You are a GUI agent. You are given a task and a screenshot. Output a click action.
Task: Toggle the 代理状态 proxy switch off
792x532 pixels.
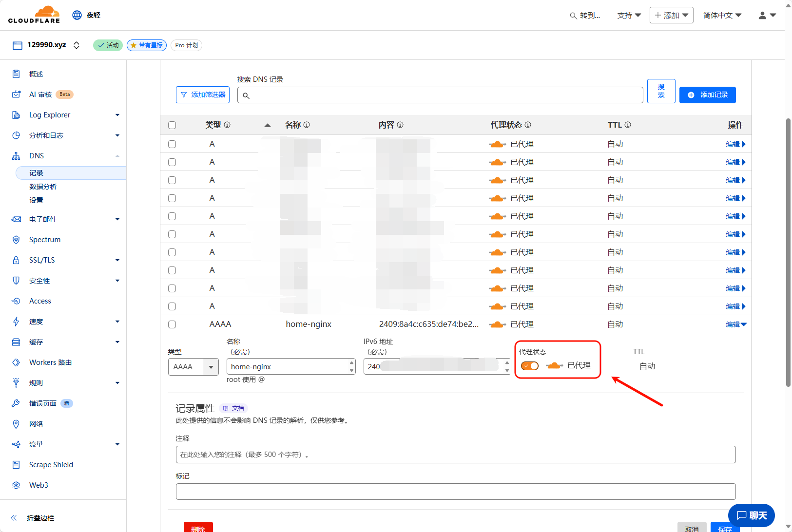pos(530,366)
